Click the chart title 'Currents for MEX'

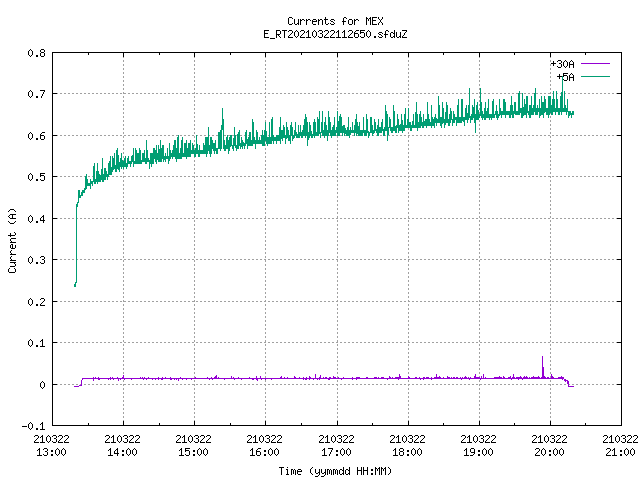[335, 21]
